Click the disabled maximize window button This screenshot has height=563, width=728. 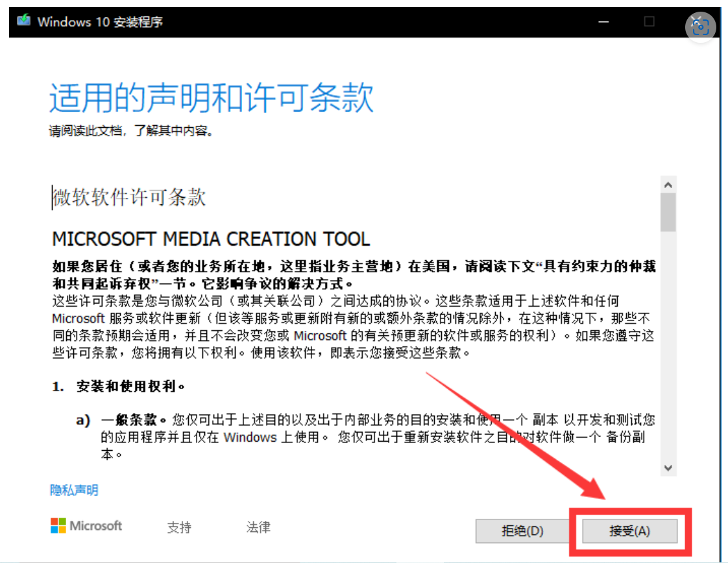coord(649,22)
